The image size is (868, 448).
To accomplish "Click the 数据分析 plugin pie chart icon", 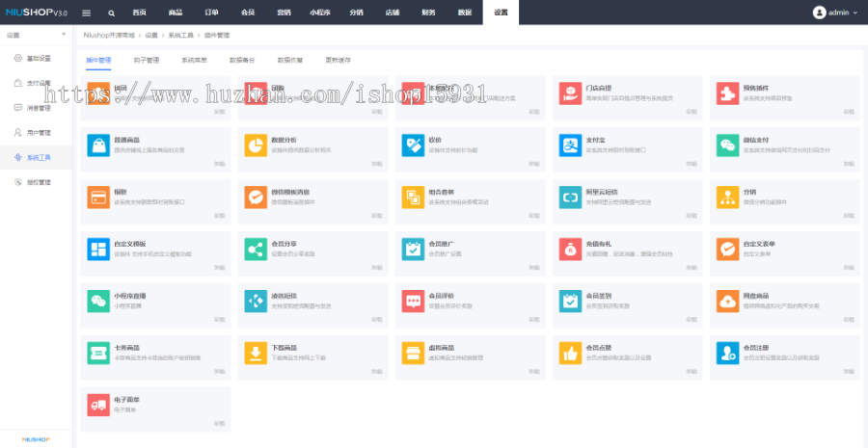I will [255, 145].
